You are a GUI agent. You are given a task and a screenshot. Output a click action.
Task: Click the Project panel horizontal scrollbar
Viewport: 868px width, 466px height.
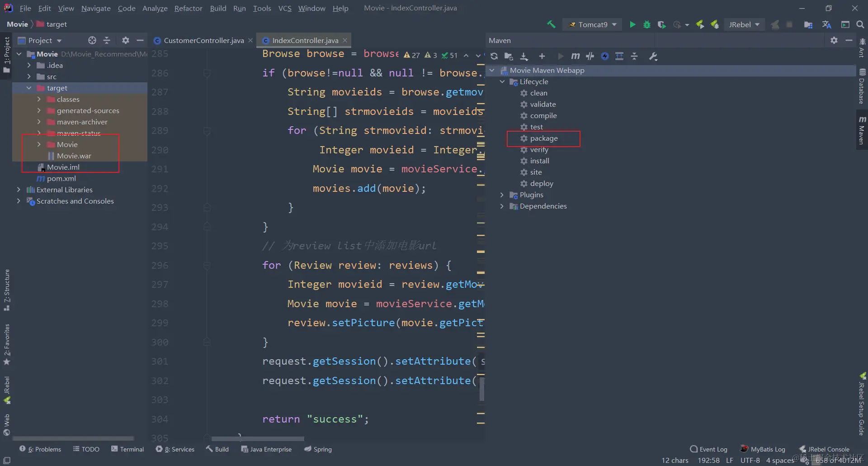73,438
